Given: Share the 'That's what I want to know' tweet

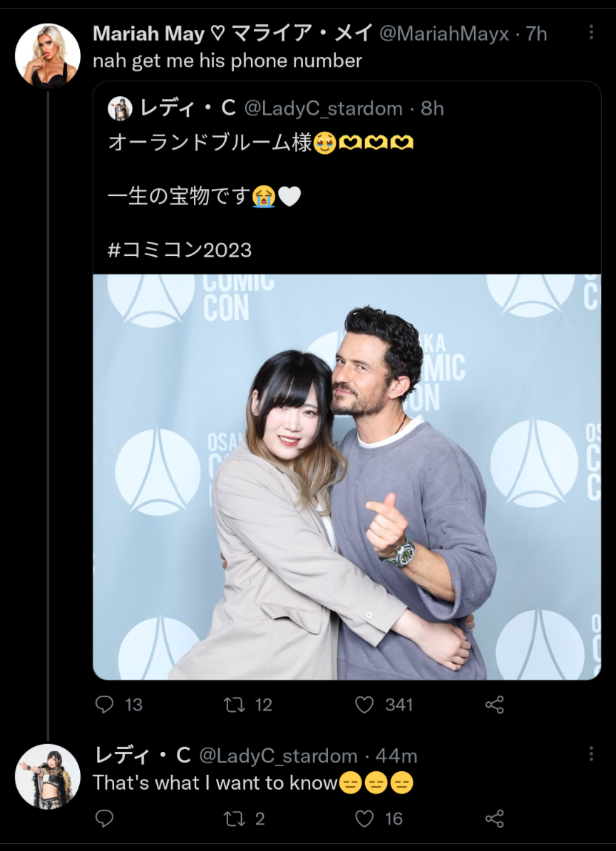Looking at the screenshot, I should point(494,818).
